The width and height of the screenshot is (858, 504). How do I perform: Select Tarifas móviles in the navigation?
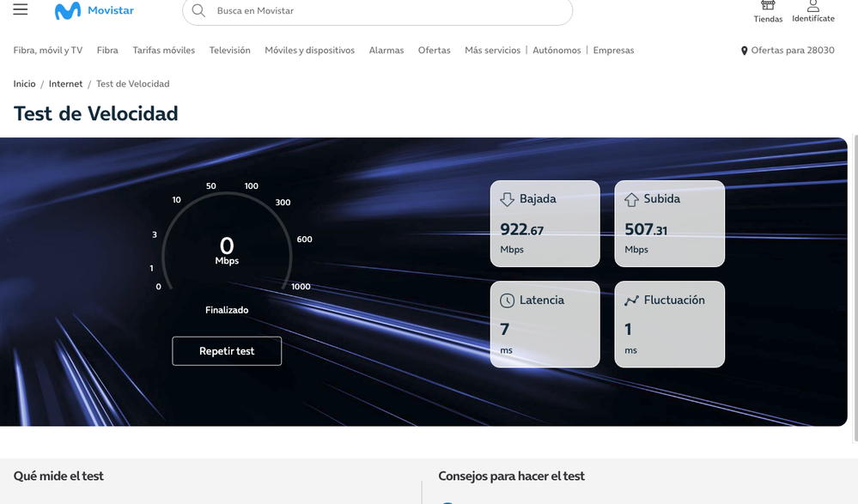coord(164,51)
